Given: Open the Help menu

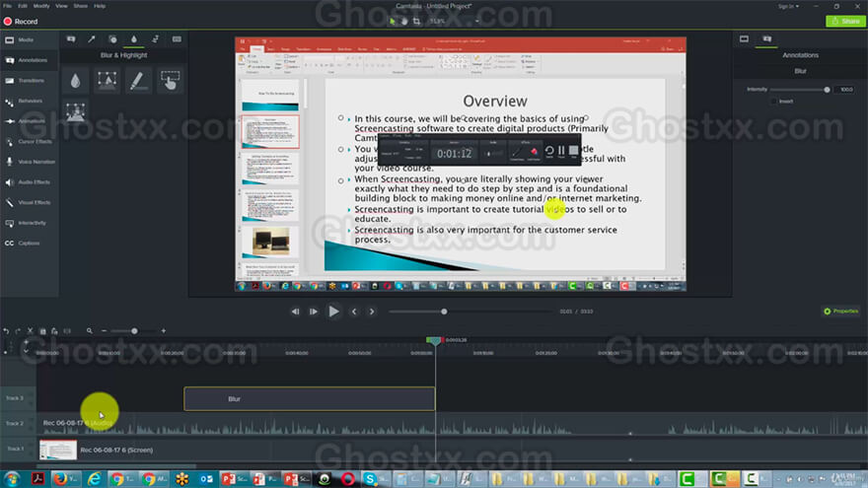Looking at the screenshot, I should click(x=100, y=6).
